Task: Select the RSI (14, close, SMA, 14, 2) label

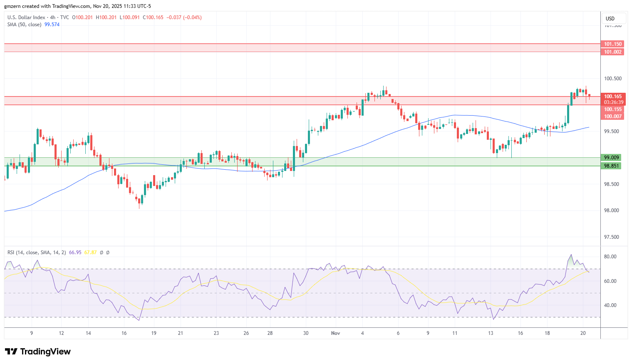Action: click(37, 253)
